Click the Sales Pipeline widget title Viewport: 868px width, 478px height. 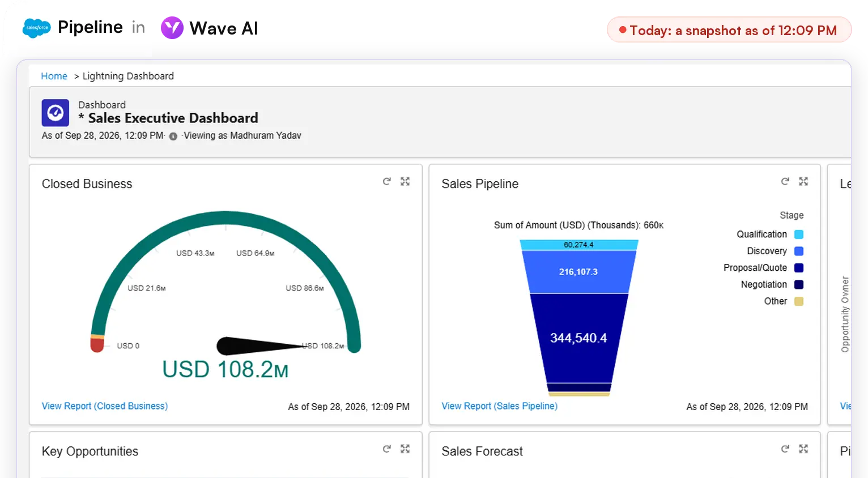480,184
